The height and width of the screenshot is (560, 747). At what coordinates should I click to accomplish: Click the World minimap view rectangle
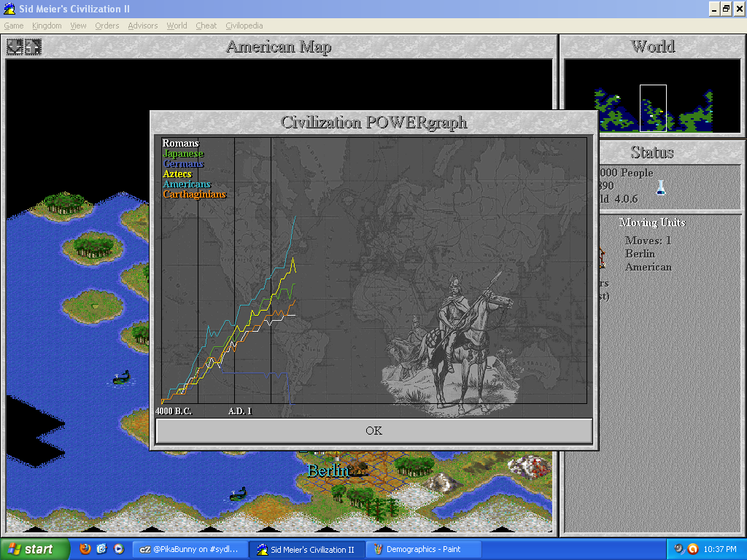[x=653, y=108]
